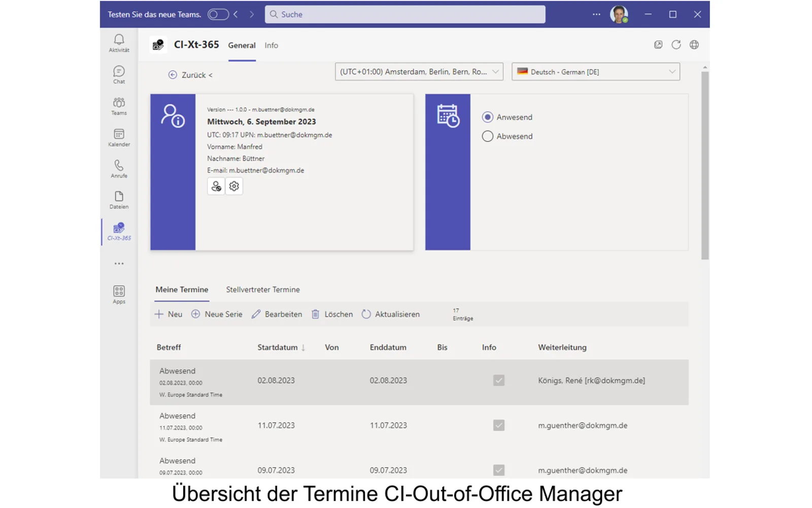Click the vertical scrollbar thumb
The height and width of the screenshot is (508, 812).
(x=705, y=165)
